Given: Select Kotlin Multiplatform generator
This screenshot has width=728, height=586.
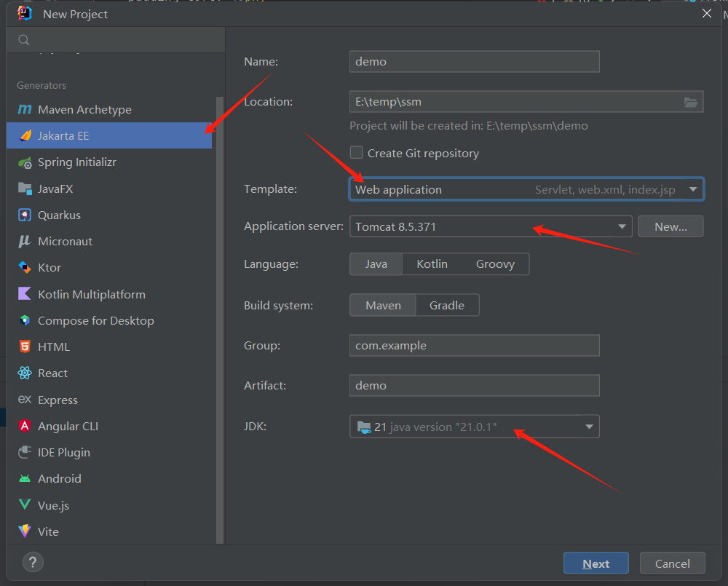Looking at the screenshot, I should [109, 294].
